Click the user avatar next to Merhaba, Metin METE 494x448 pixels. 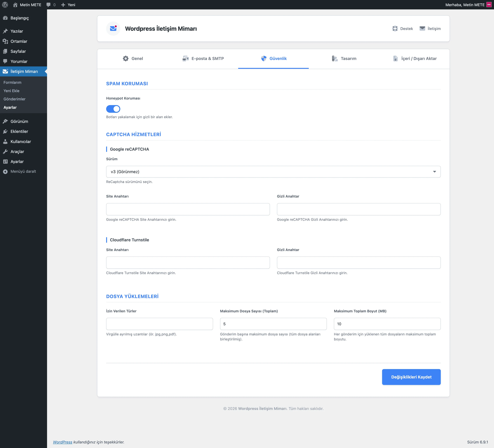pyautogui.click(x=489, y=5)
